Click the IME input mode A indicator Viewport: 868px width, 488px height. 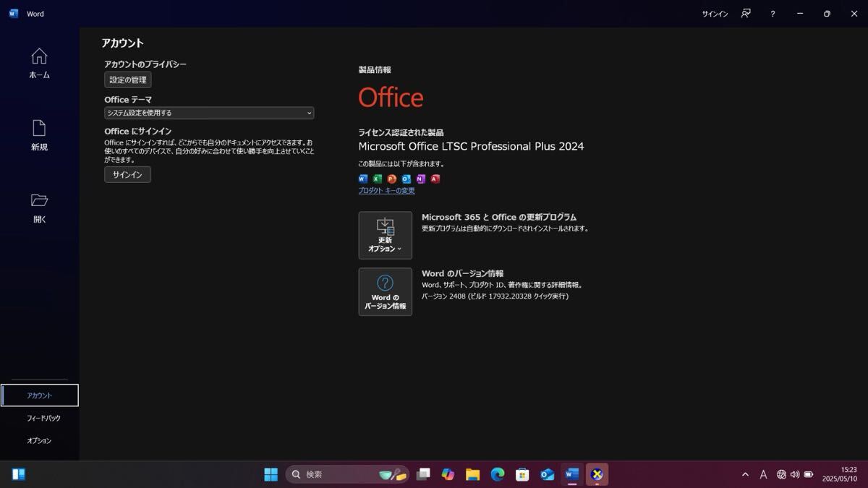point(763,475)
